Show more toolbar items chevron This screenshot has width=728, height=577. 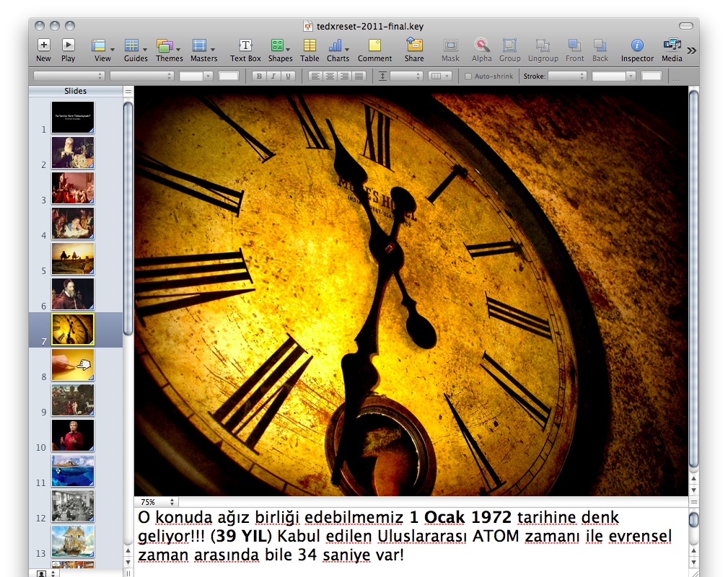click(x=692, y=50)
